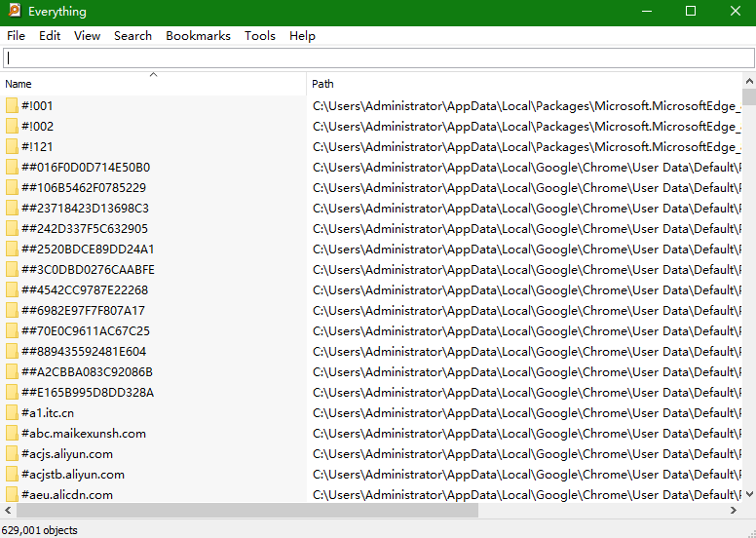Open the Search menu

132,36
